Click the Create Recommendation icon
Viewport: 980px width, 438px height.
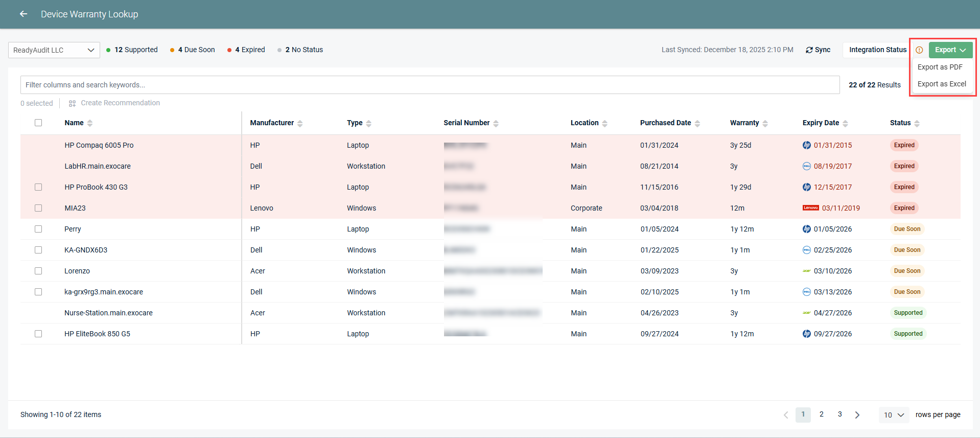click(x=72, y=103)
